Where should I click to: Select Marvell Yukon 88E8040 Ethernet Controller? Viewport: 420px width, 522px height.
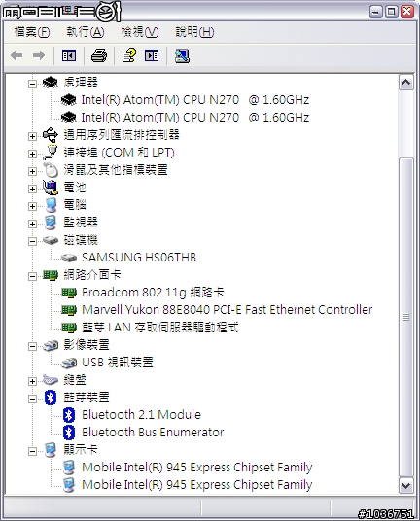coord(227,310)
